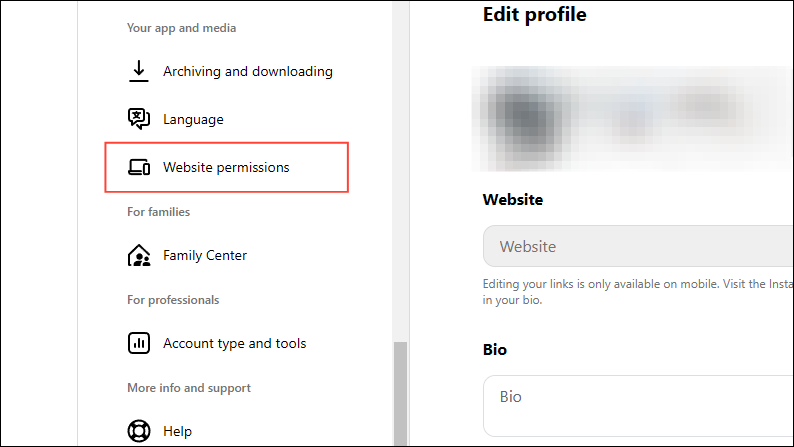This screenshot has height=447, width=794.
Task: Select the Help text entry
Action: [x=177, y=431]
